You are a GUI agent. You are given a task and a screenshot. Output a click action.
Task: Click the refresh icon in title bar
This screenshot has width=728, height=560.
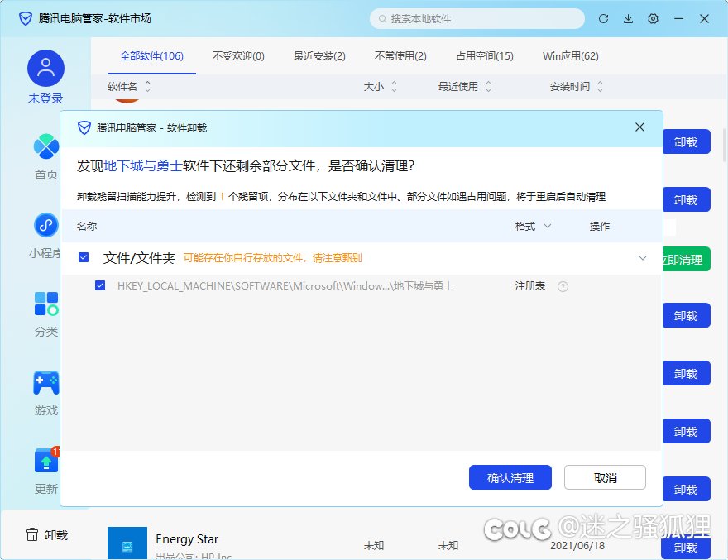coord(603,18)
